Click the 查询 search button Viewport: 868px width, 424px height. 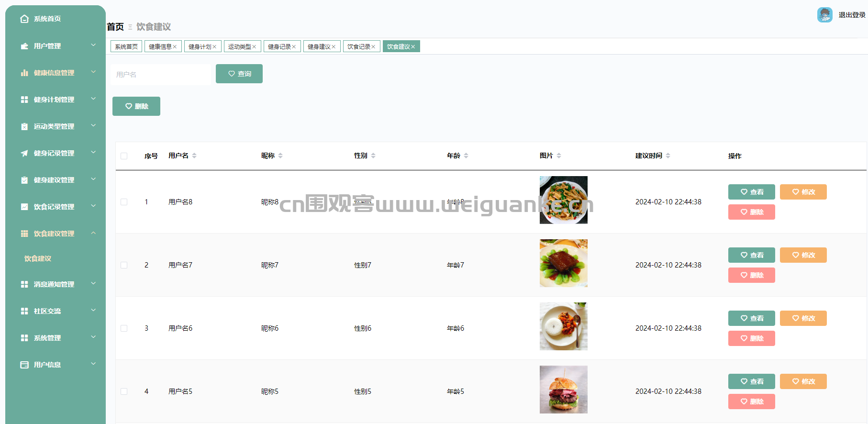239,74
